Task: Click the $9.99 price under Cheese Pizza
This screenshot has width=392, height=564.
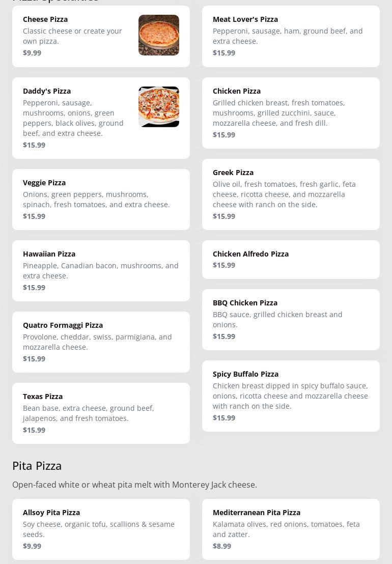Action: click(x=32, y=53)
